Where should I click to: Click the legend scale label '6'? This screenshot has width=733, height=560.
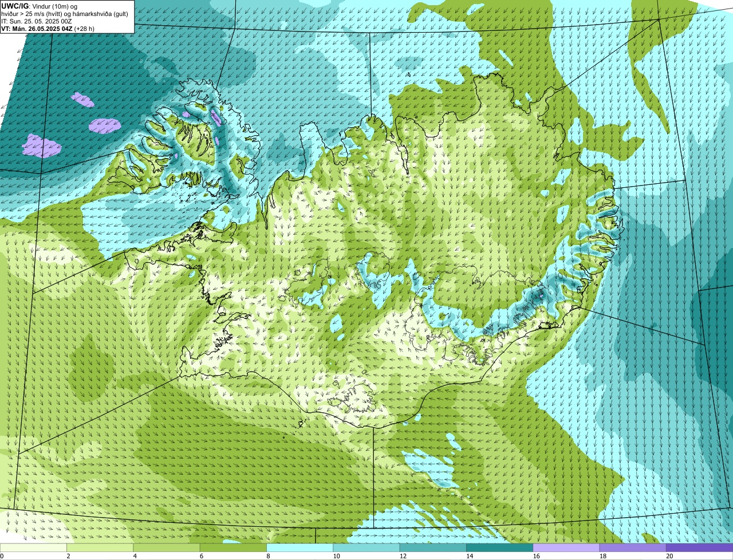tap(201, 556)
